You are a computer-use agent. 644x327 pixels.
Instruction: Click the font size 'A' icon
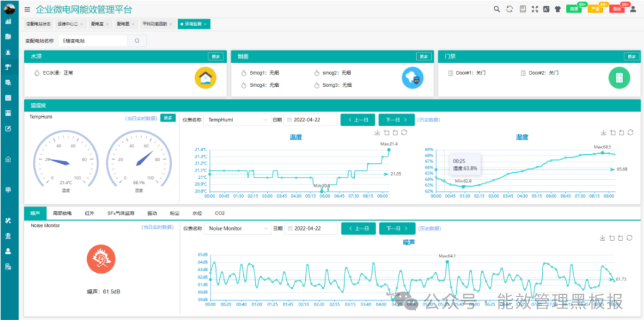pyautogui.click(x=546, y=9)
